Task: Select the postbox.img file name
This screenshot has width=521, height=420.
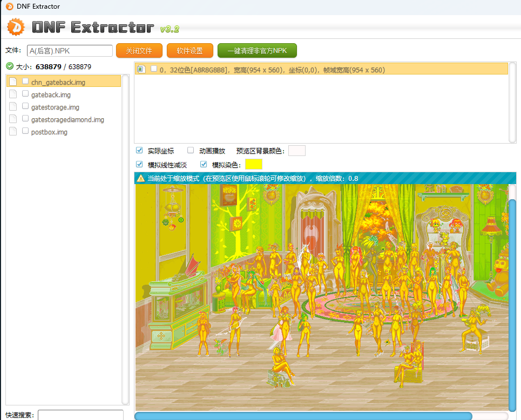Action: 49,132
